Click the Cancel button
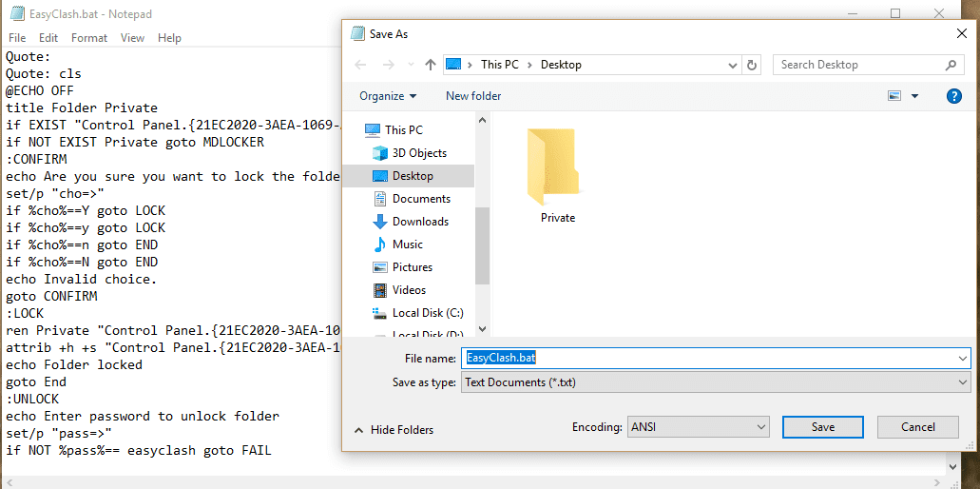This screenshot has width=980, height=489. 918,427
